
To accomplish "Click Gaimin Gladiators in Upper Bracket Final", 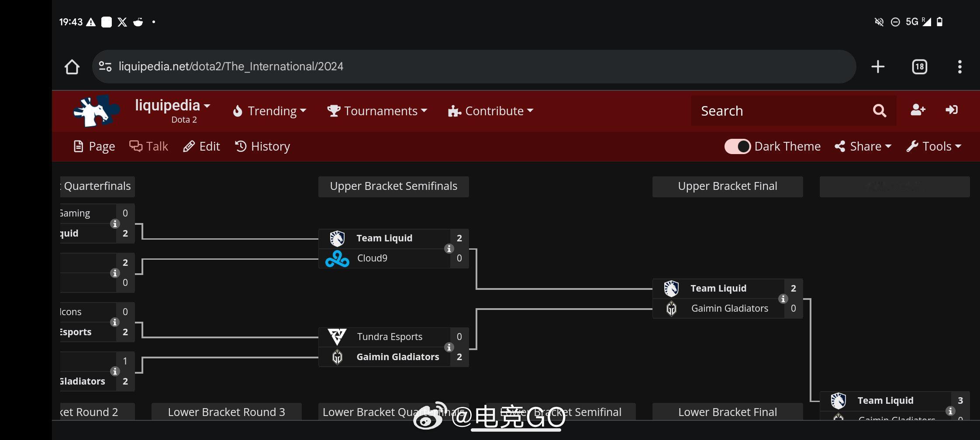I will coord(730,309).
